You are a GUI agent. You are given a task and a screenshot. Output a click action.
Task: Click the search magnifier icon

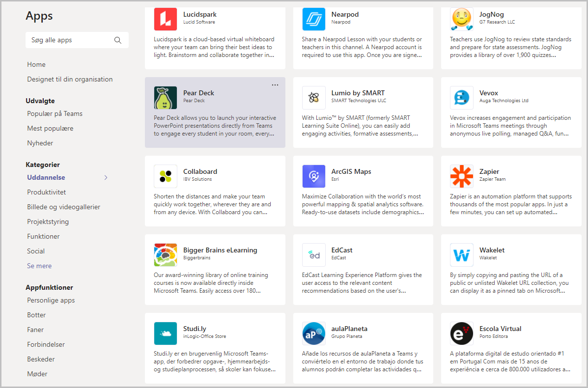tap(118, 40)
